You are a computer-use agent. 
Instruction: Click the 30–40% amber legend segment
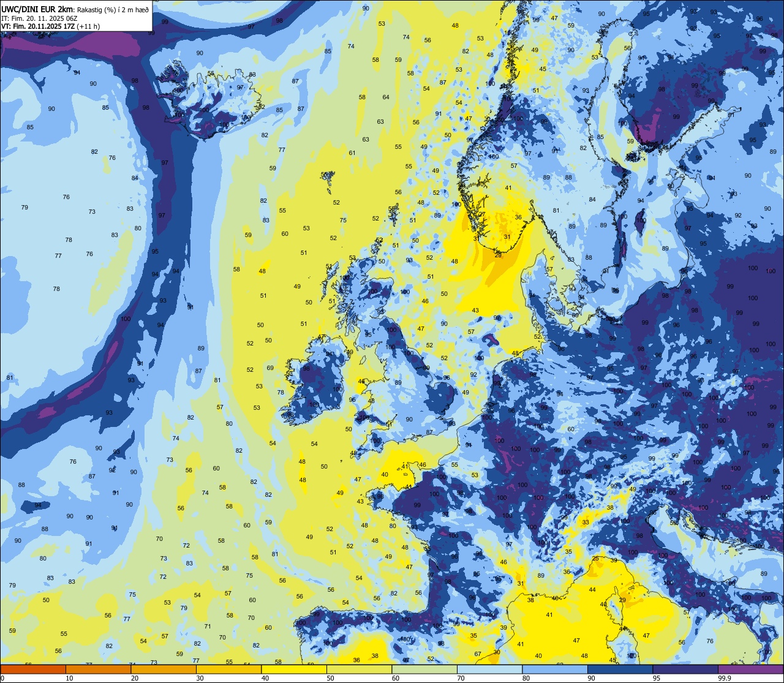(x=228, y=670)
